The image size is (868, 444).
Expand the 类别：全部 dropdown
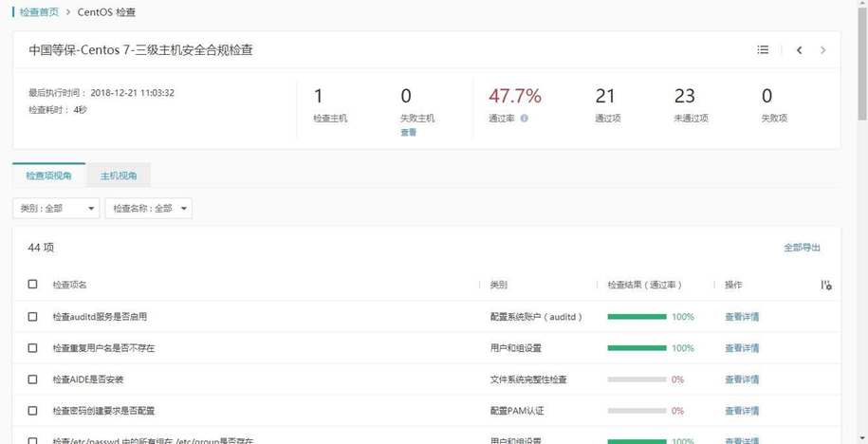(56, 209)
